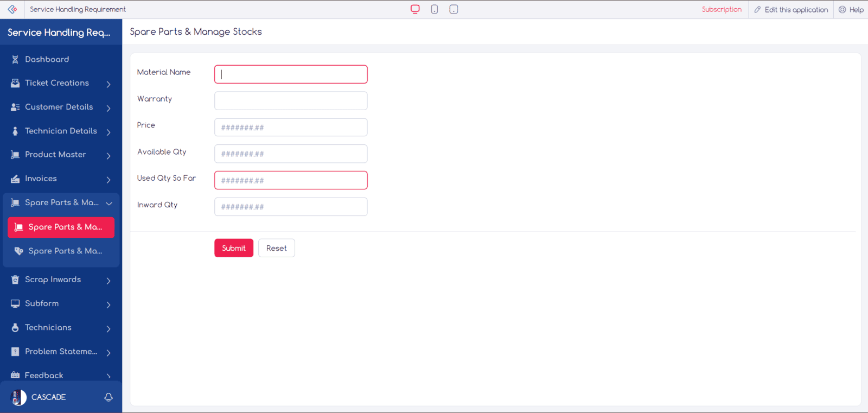Viewport: 868px width, 413px height.
Task: Click the Feedback sidebar icon
Action: pos(15,376)
